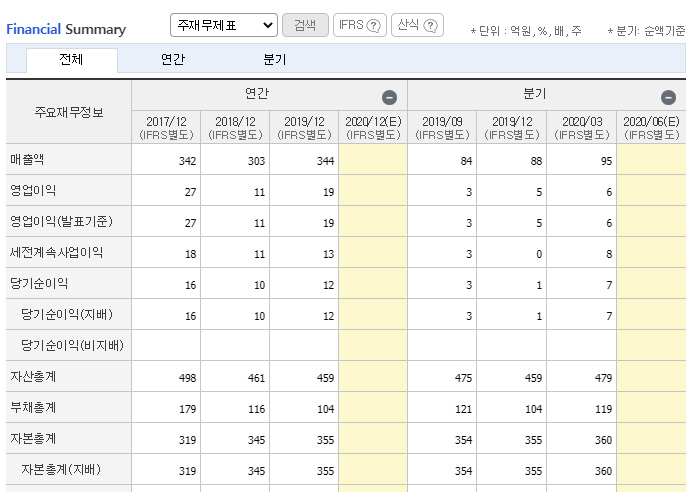Click 세전계속사업이익 value 18 for 2017/12
696x492 pixels.
coord(190,254)
